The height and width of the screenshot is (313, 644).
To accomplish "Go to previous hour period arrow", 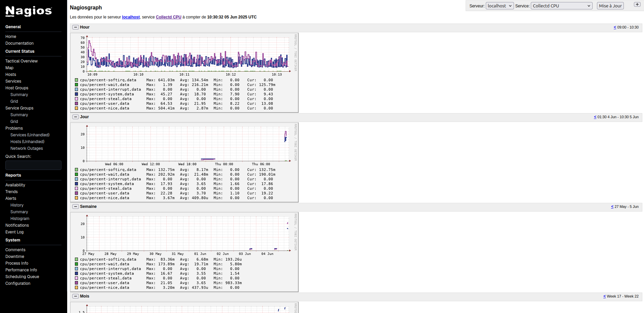I will coord(615,28).
